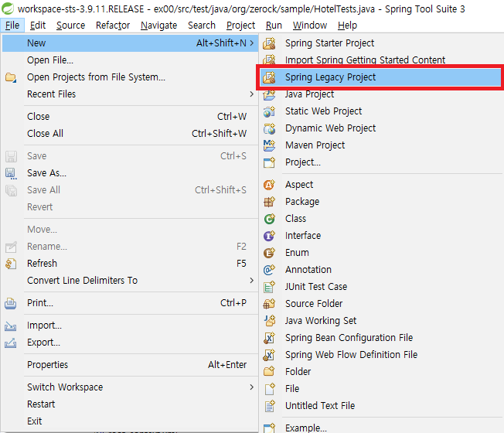Click the JUnit Test Case icon
Image resolution: width=504 pixels, height=433 pixels.
coord(269,287)
